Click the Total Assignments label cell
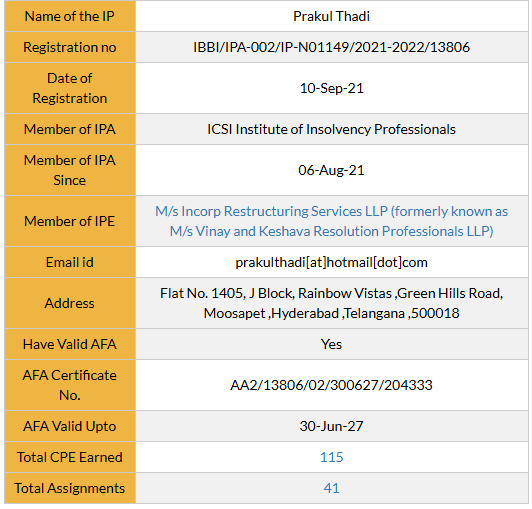Viewport: 532px width, 509px height. tap(70, 488)
